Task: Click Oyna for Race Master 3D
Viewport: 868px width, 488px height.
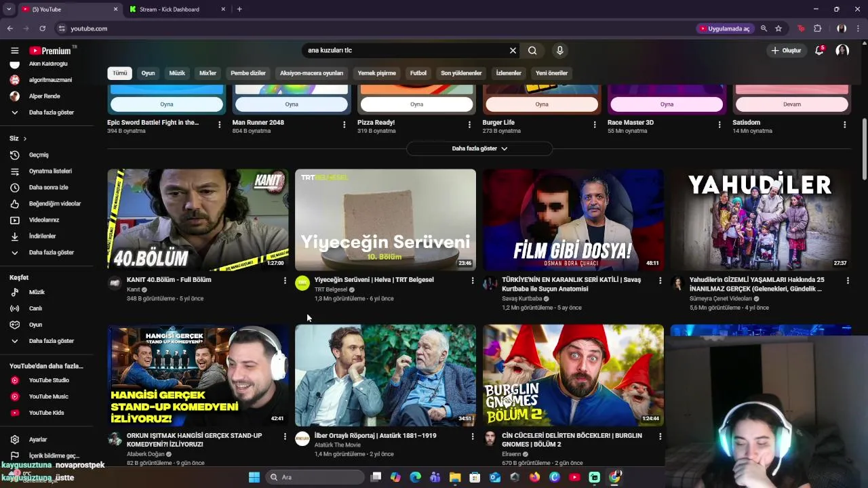Action: click(667, 104)
